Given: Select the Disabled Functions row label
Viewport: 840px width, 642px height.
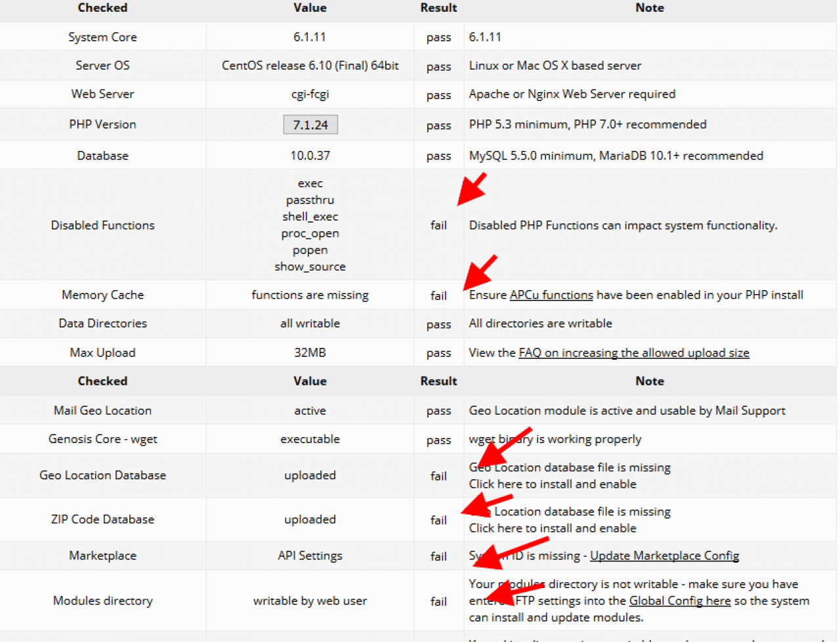Looking at the screenshot, I should [x=102, y=225].
